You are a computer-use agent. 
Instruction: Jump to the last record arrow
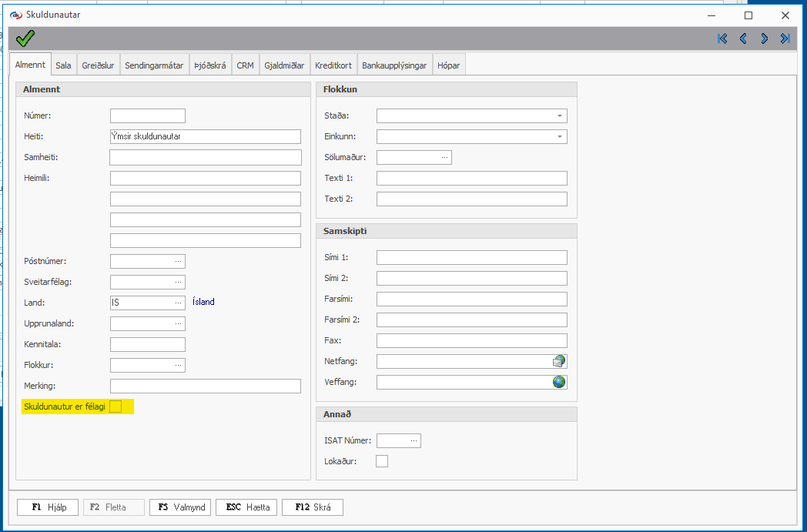785,38
